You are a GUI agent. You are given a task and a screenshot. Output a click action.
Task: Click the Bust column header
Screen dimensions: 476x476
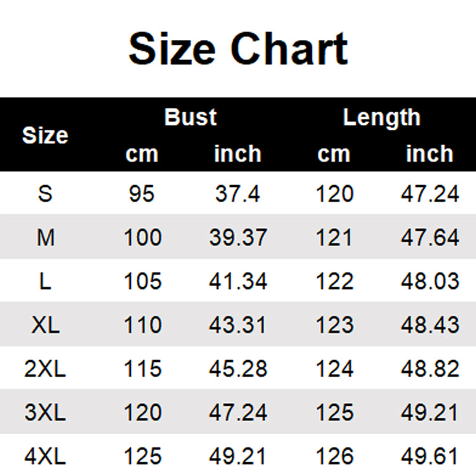pos(190,117)
